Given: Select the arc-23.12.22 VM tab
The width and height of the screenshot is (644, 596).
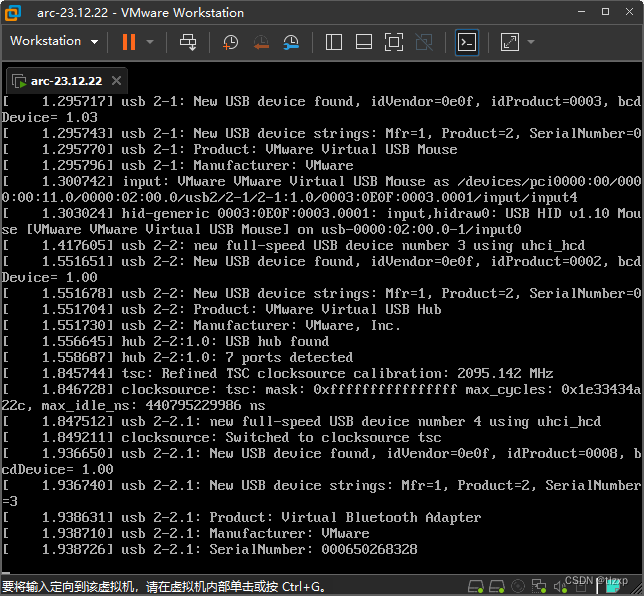Looking at the screenshot, I should click(67, 81).
